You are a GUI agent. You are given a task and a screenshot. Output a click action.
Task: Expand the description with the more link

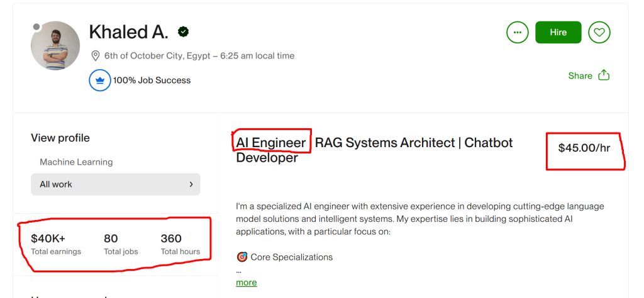point(246,282)
